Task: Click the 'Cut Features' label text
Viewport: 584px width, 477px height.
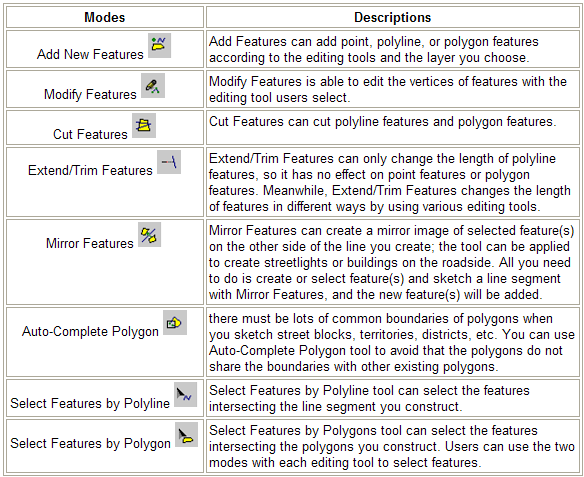Action: (90, 134)
